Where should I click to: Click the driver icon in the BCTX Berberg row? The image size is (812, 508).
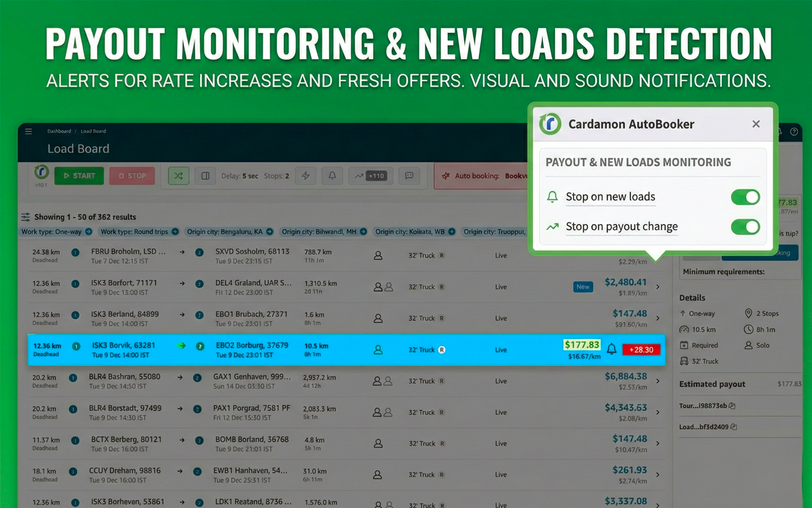pyautogui.click(x=378, y=443)
